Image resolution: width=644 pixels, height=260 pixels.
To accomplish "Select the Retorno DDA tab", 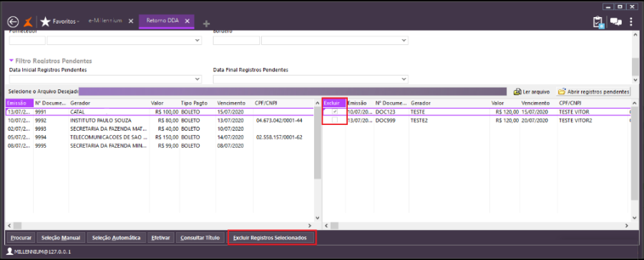I will (x=162, y=21).
